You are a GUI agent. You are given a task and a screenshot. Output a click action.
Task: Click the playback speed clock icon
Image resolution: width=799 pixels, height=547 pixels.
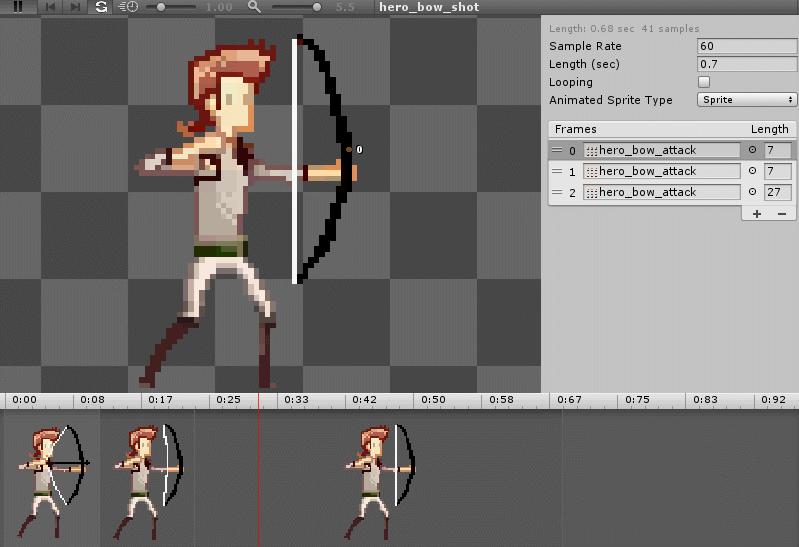130,7
